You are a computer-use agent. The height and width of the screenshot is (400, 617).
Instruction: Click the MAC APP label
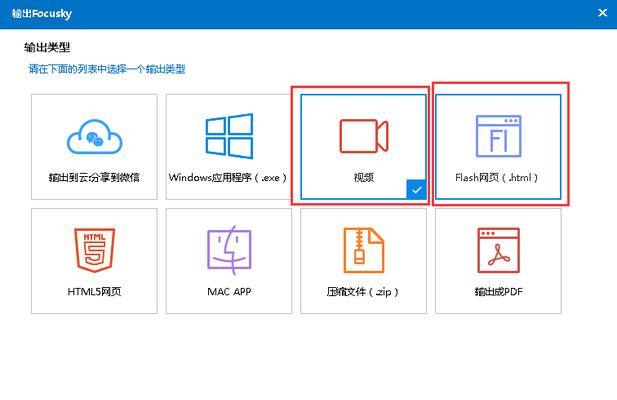pyautogui.click(x=229, y=292)
